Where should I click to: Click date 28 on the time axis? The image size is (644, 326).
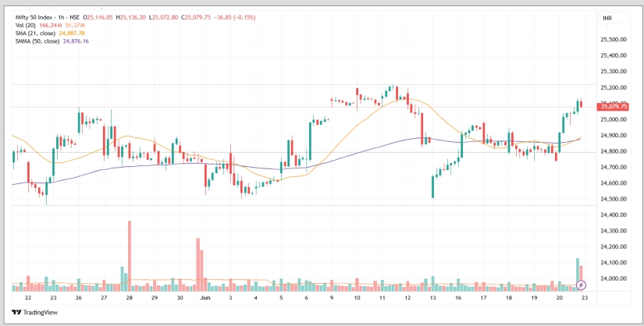pyautogui.click(x=130, y=299)
